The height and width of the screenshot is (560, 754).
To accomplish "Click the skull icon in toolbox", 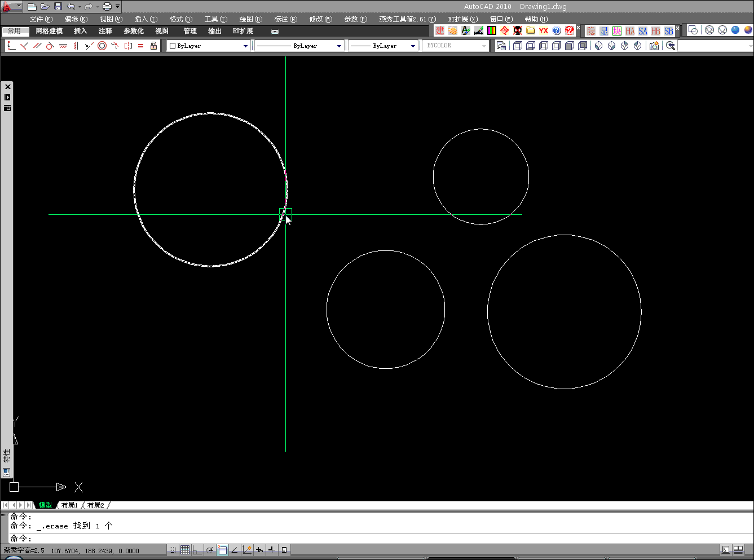I will [x=518, y=30].
